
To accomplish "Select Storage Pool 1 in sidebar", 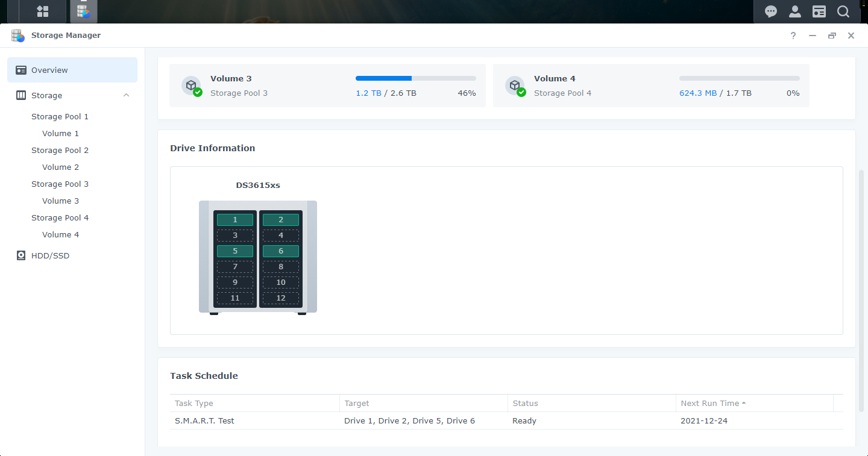I will click(60, 116).
